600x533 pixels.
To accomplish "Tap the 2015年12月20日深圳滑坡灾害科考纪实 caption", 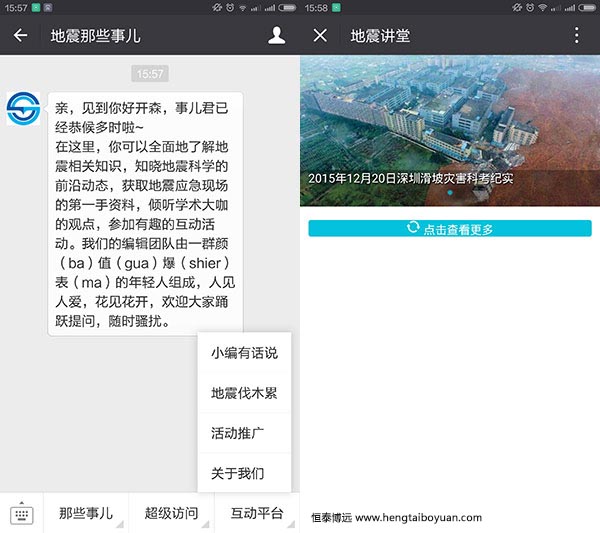I will 411,178.
